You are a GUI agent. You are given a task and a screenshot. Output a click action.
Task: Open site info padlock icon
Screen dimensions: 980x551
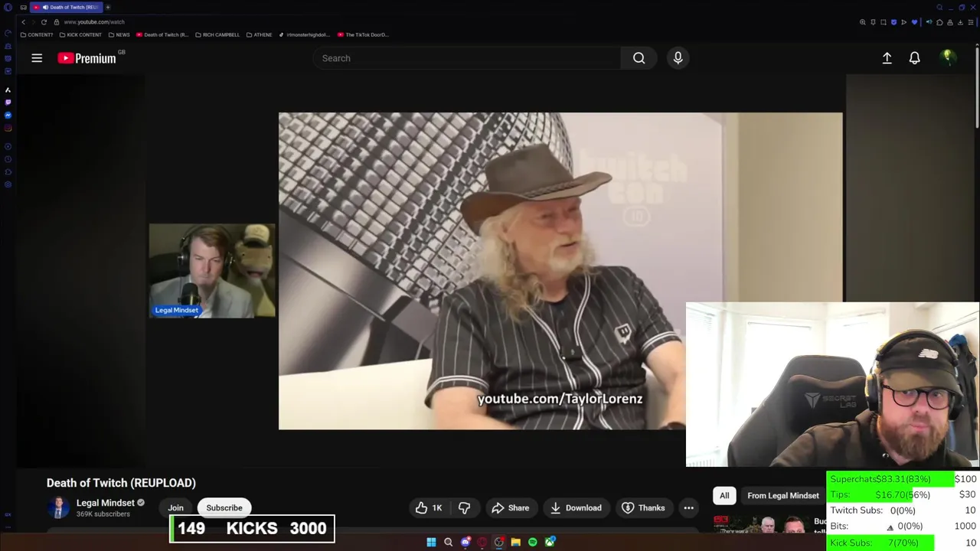pyautogui.click(x=56, y=22)
